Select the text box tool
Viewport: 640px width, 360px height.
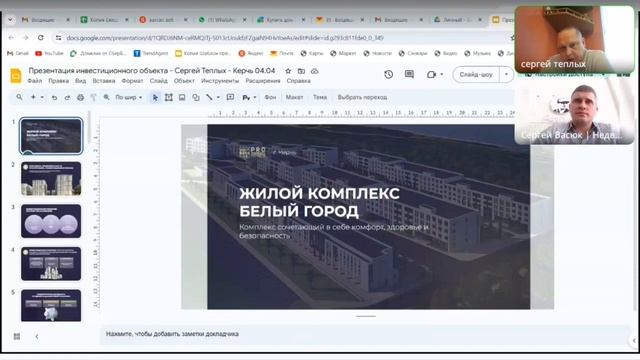169,97
